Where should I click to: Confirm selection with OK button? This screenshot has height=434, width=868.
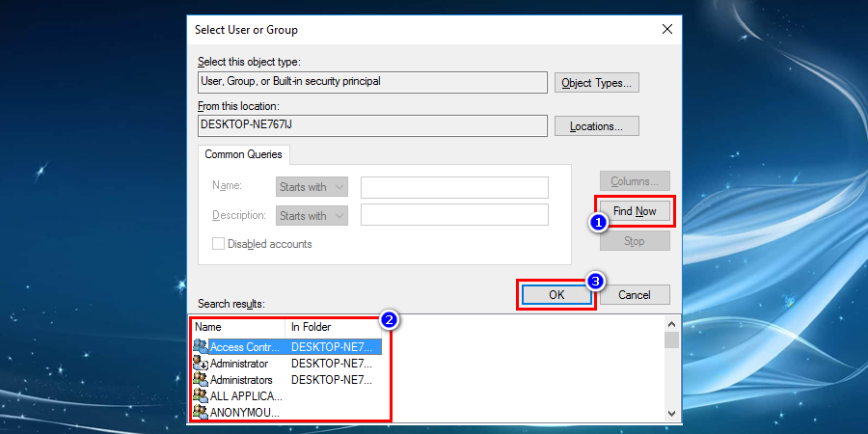pos(556,295)
